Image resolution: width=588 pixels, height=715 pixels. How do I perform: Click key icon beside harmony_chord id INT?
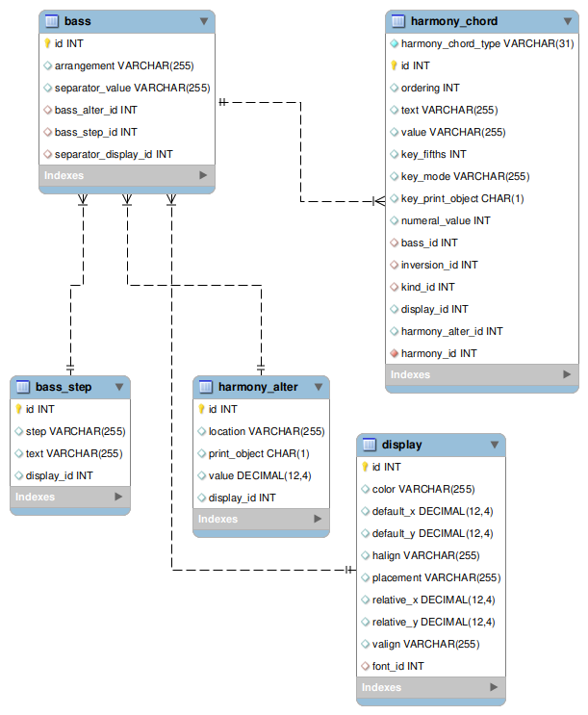tap(394, 65)
